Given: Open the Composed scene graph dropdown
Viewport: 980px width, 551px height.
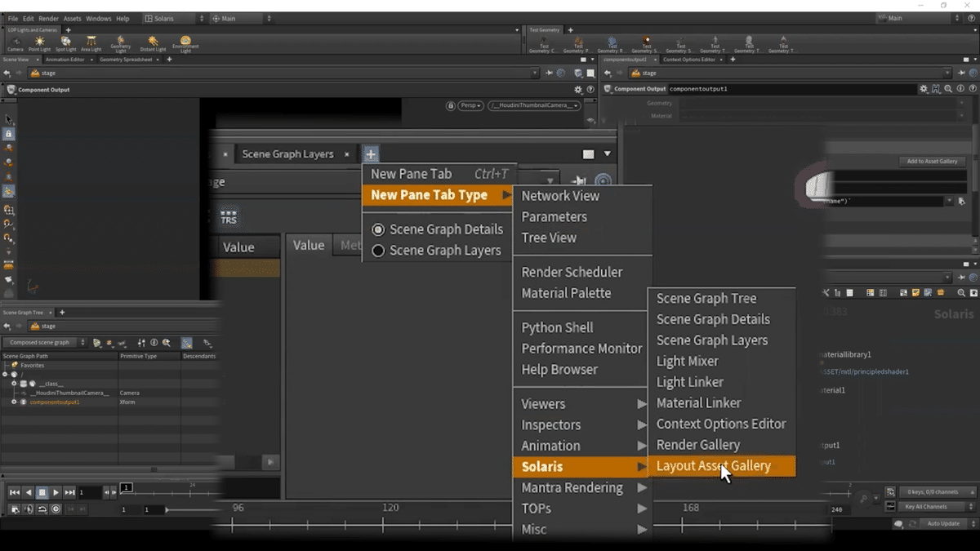Looking at the screenshot, I should [46, 343].
